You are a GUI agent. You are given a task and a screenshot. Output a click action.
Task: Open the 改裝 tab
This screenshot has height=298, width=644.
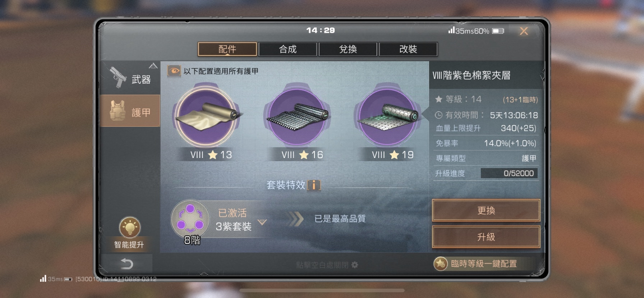tap(408, 49)
